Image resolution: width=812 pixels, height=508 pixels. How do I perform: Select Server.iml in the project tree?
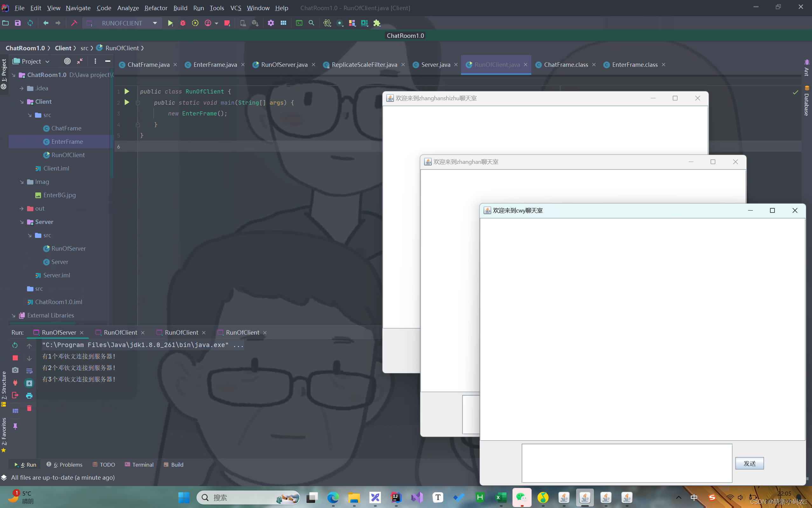tap(56, 275)
